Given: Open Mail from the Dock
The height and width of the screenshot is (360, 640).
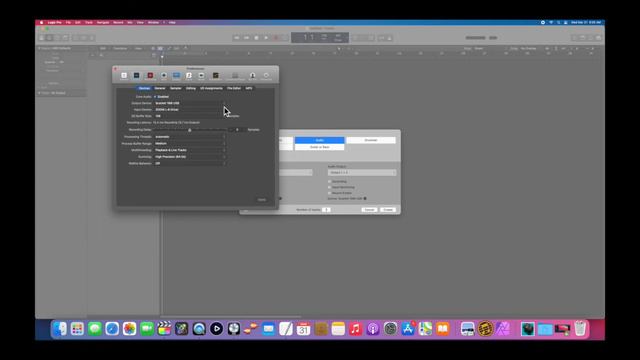Looking at the screenshot, I should 269,329.
